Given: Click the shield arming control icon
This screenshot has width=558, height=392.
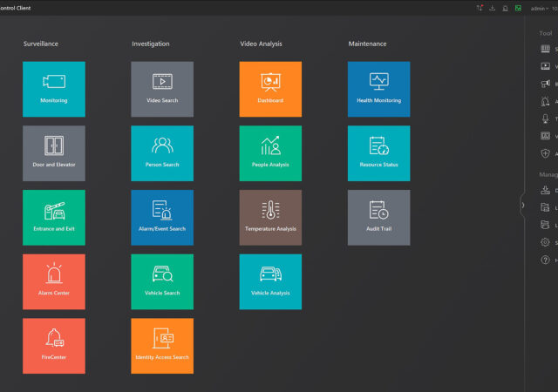Looking at the screenshot, I should tap(545, 153).
